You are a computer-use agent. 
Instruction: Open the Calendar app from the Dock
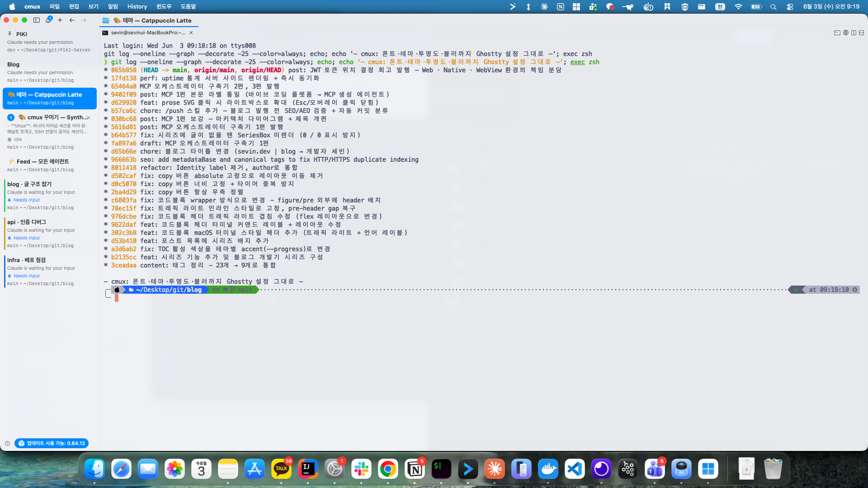point(201,469)
